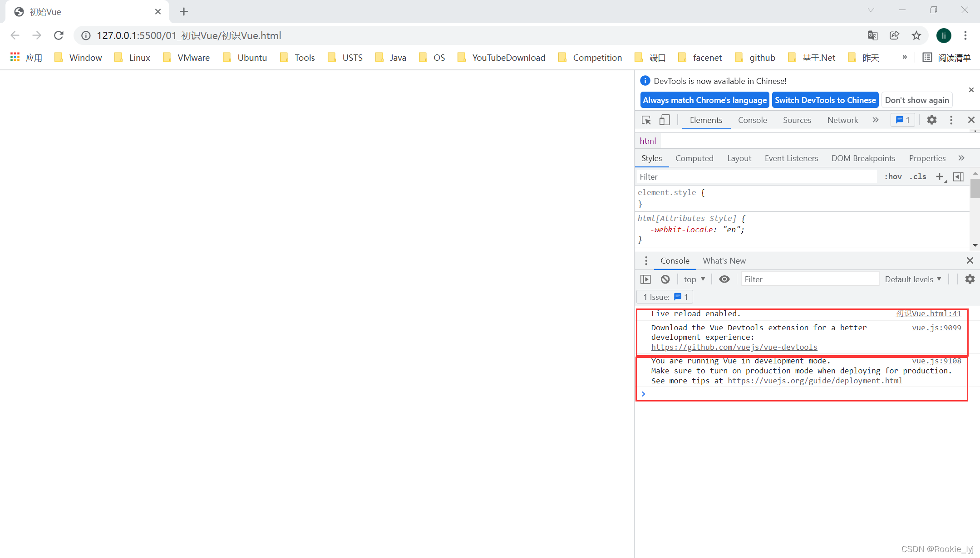Open the github bookmark folder
The width and height of the screenshot is (980, 558).
click(756, 58)
